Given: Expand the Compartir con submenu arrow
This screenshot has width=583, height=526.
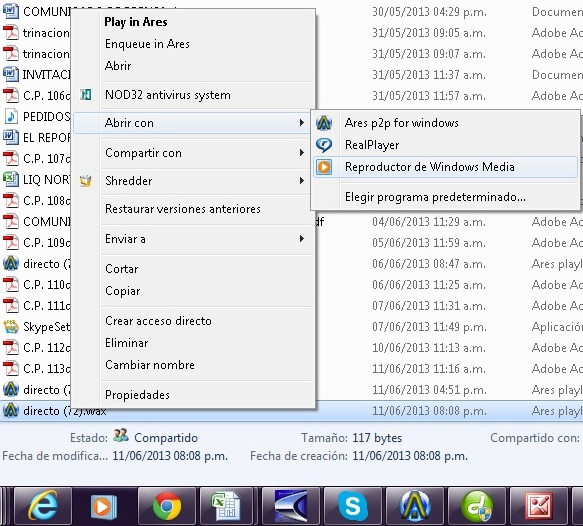Looking at the screenshot, I should click(302, 153).
